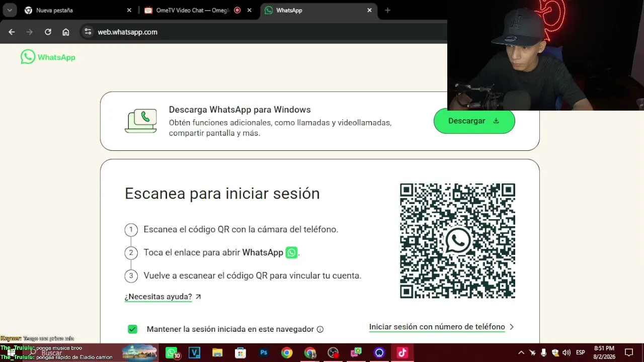644x362 pixels.
Task: Open Google Chrome from the taskbar
Action: (x=287, y=353)
